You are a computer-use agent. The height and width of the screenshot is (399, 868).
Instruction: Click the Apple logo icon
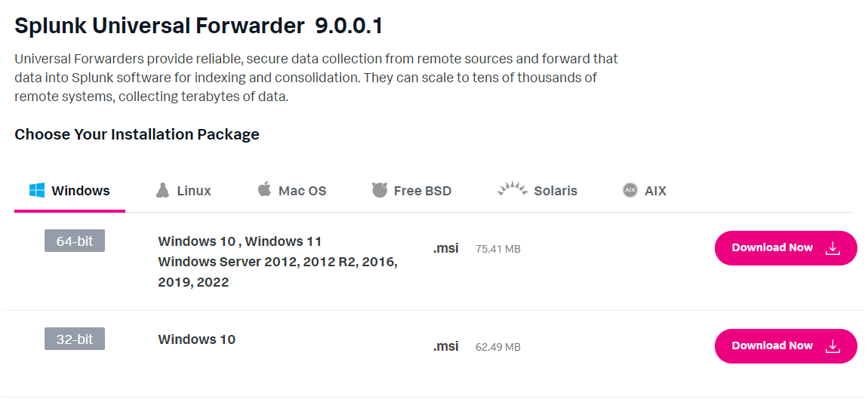click(x=265, y=189)
